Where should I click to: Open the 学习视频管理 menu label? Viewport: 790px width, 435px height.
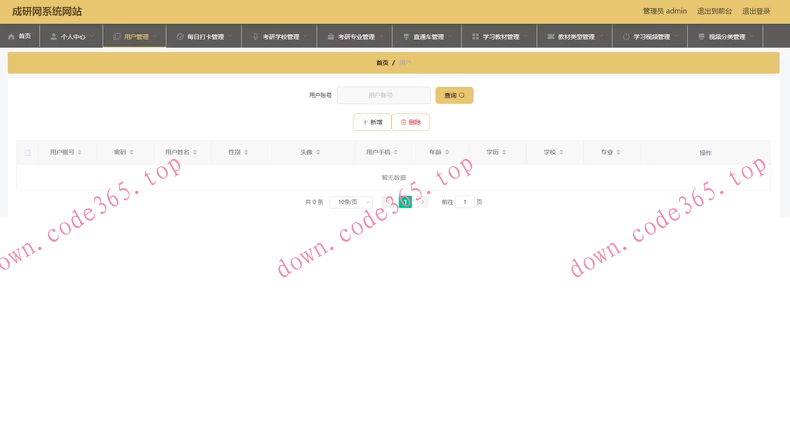click(652, 37)
